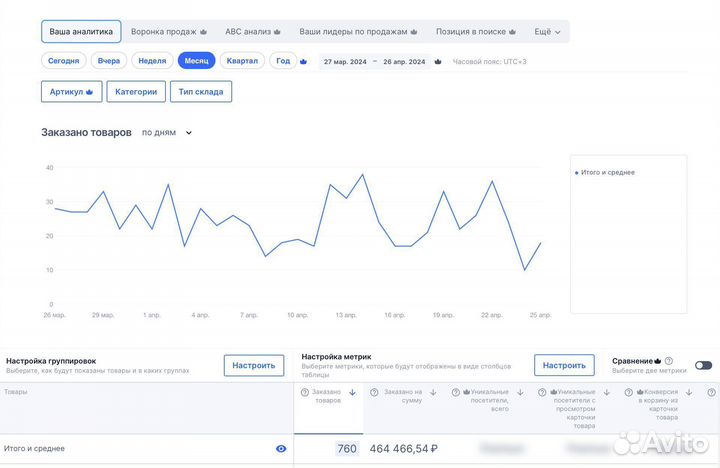The height and width of the screenshot is (468, 720).
Task: Toggle the Сравнение switch
Action: 704,365
